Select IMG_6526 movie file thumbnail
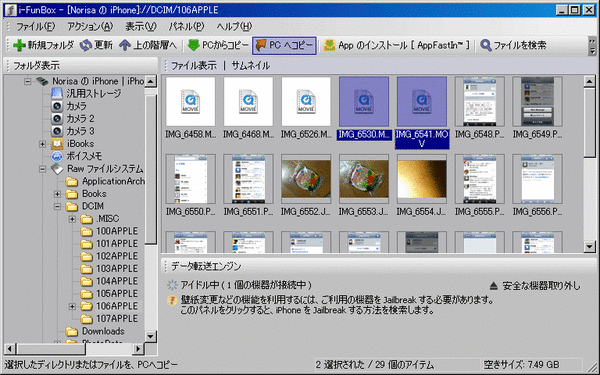The image size is (600, 375). [x=306, y=102]
